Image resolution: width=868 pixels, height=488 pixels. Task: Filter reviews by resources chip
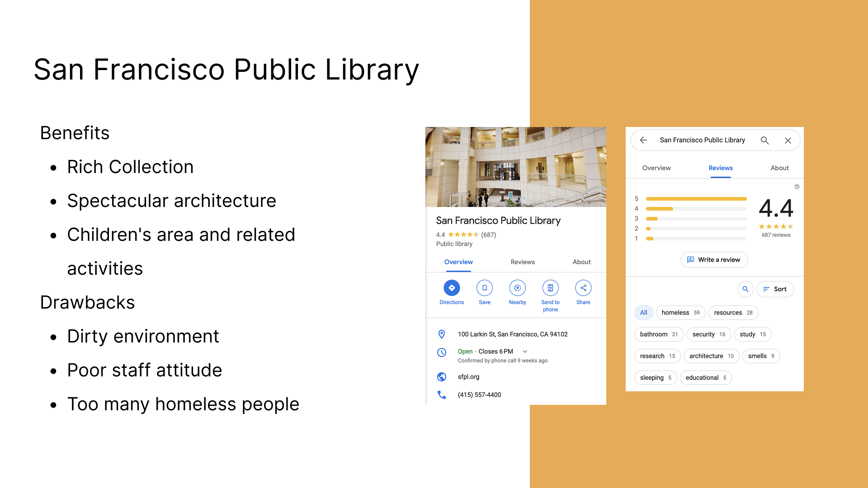pyautogui.click(x=733, y=313)
